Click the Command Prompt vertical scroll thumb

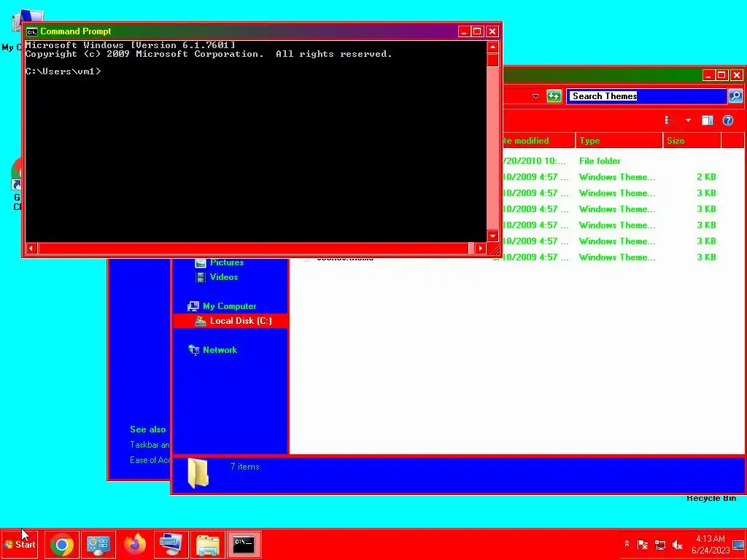[492, 60]
